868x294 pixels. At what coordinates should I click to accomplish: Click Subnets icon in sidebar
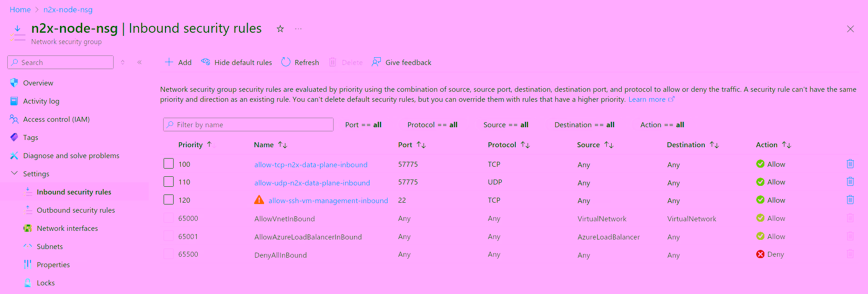click(28, 246)
